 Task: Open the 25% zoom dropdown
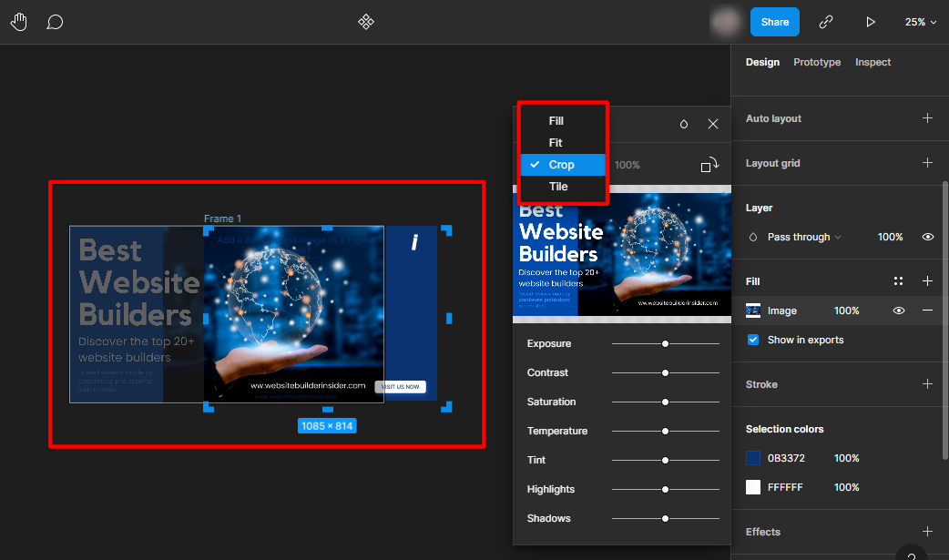click(x=920, y=22)
